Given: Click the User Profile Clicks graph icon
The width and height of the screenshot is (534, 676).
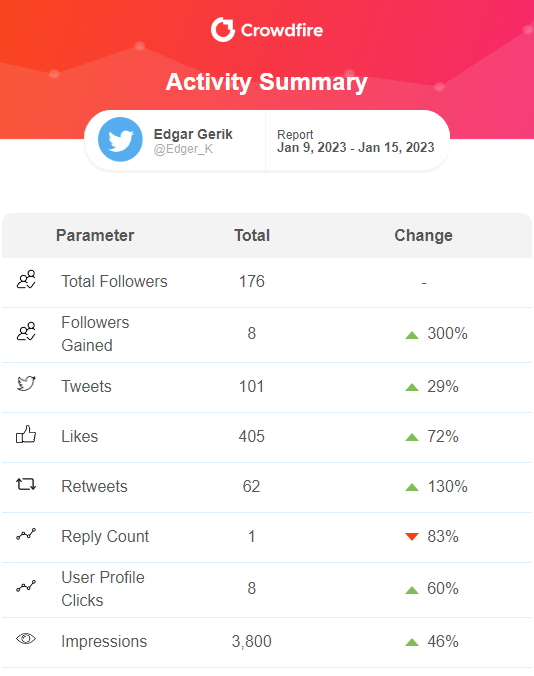Looking at the screenshot, I should click(x=26, y=586).
